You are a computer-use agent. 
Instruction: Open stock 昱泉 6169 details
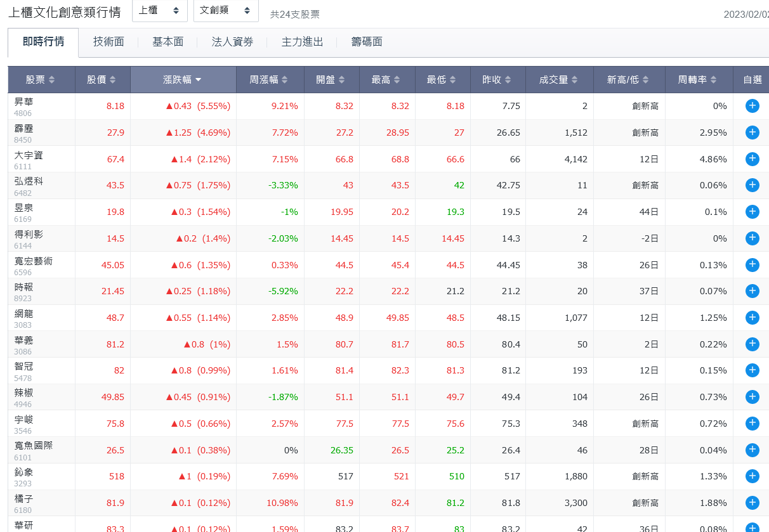tap(23, 213)
